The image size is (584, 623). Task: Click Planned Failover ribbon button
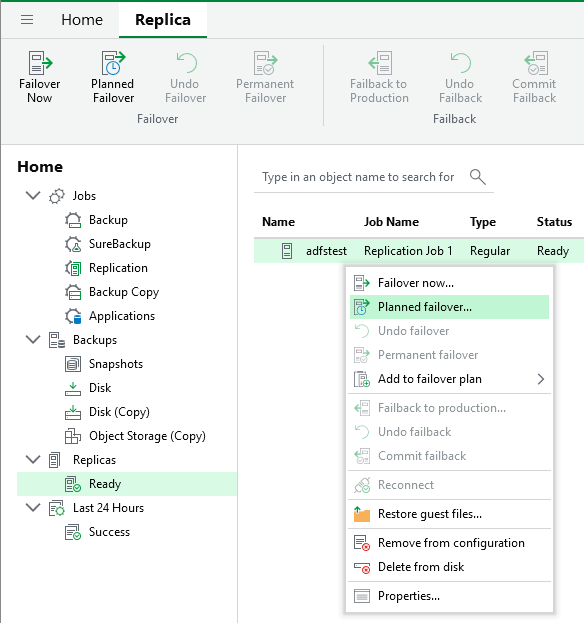click(113, 77)
